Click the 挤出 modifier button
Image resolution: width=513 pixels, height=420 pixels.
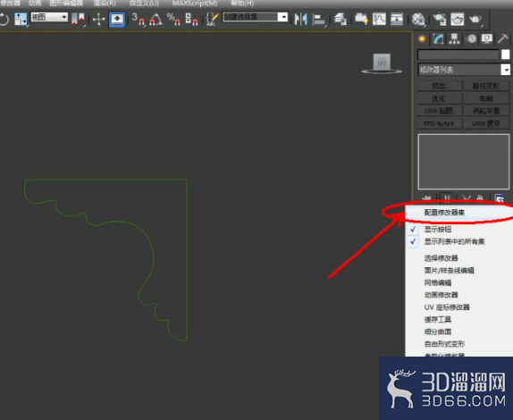click(439, 86)
